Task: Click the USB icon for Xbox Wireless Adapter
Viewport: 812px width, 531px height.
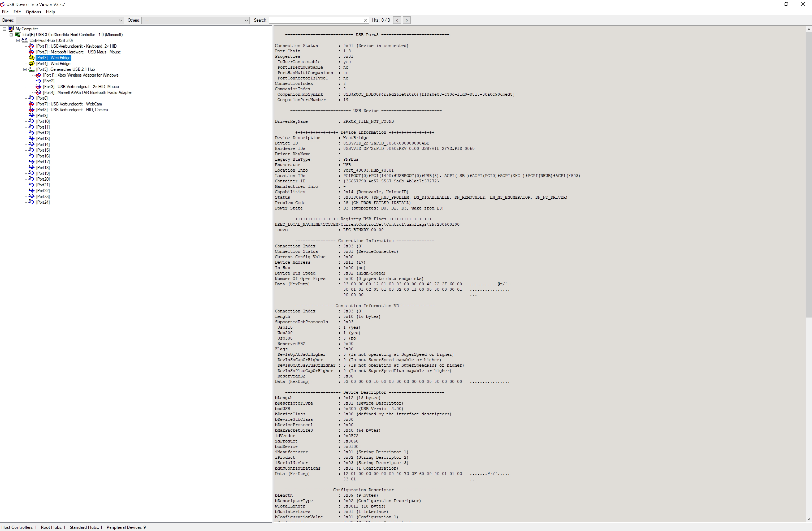Action: point(39,75)
